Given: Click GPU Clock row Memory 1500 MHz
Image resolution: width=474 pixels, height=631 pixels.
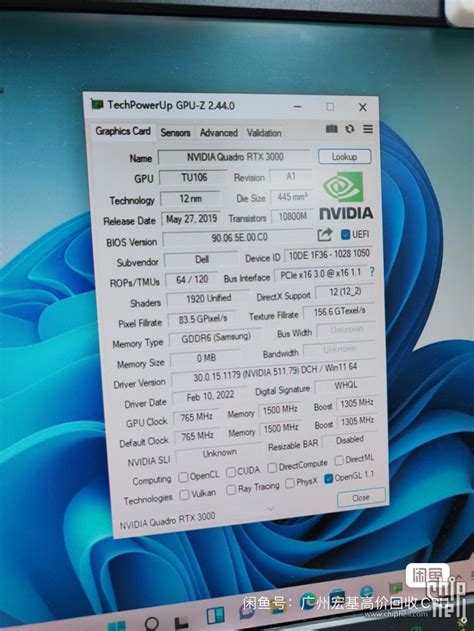Looking at the screenshot, I should tap(280, 410).
